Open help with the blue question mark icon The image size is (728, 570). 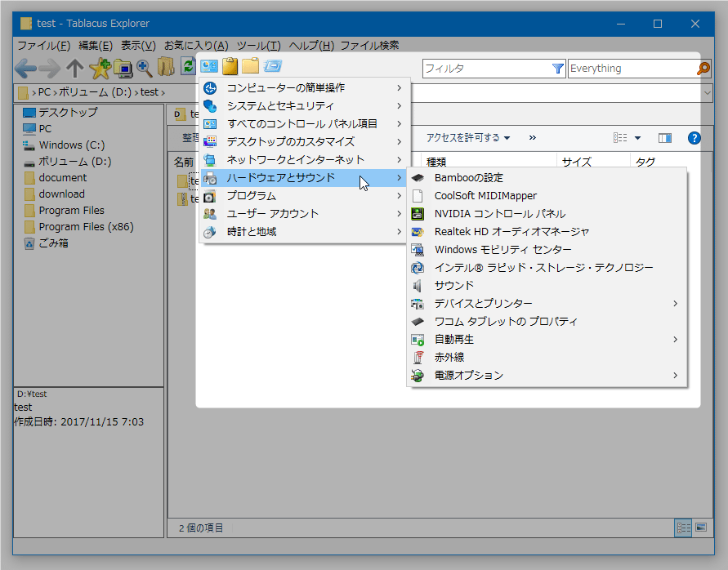tap(695, 138)
